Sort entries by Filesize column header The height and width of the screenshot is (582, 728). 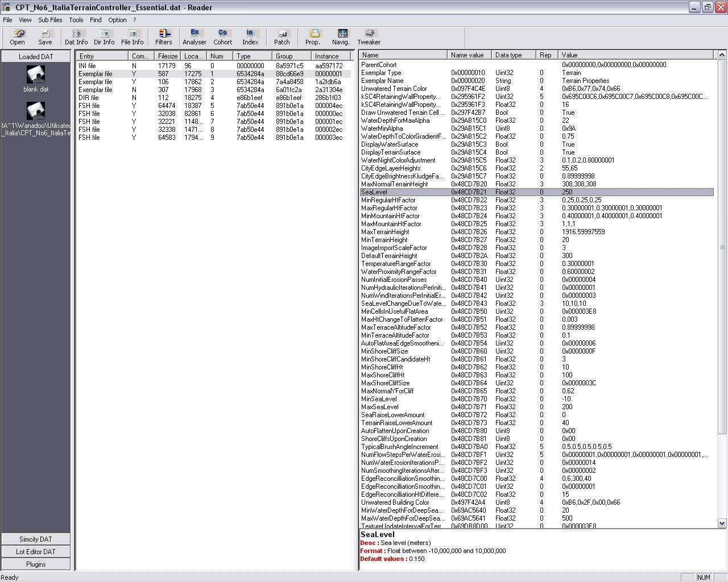pos(168,56)
